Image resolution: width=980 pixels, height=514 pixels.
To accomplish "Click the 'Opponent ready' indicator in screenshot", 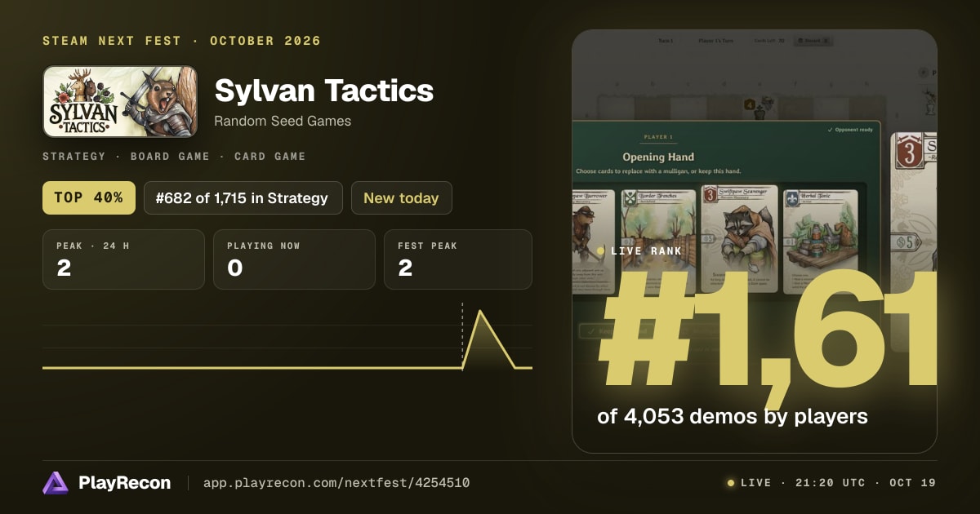I will [849, 129].
